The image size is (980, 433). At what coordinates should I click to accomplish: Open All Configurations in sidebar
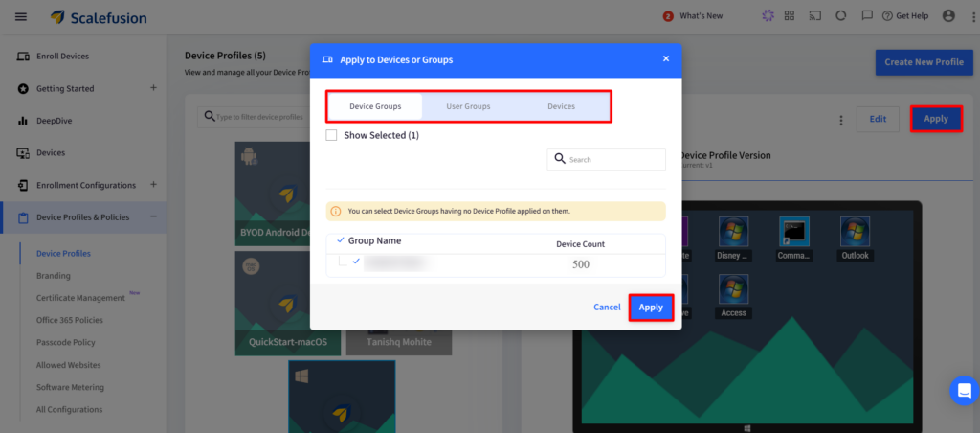tap(69, 409)
